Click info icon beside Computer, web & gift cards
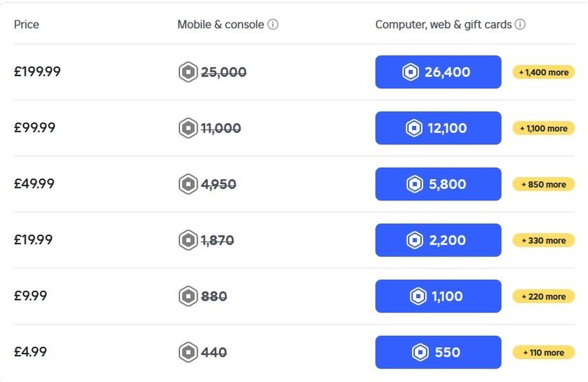This screenshot has width=588, height=382. click(520, 25)
